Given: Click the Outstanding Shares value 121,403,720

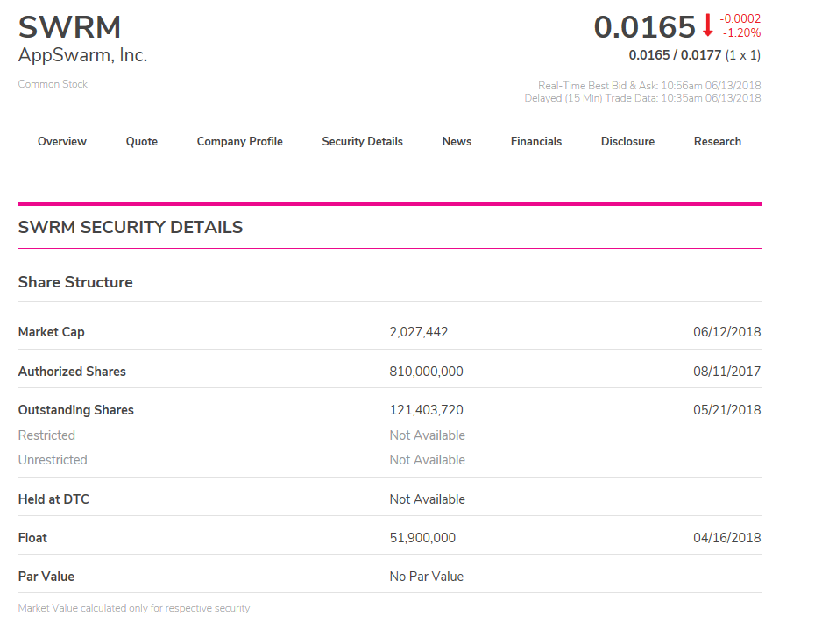Looking at the screenshot, I should (427, 410).
